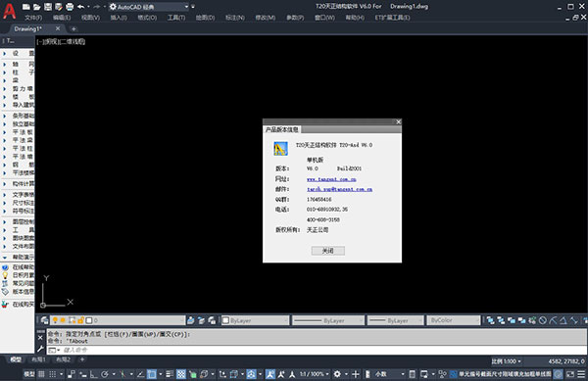
Task: Switch to the 布局1 layout tab
Action: point(38,359)
